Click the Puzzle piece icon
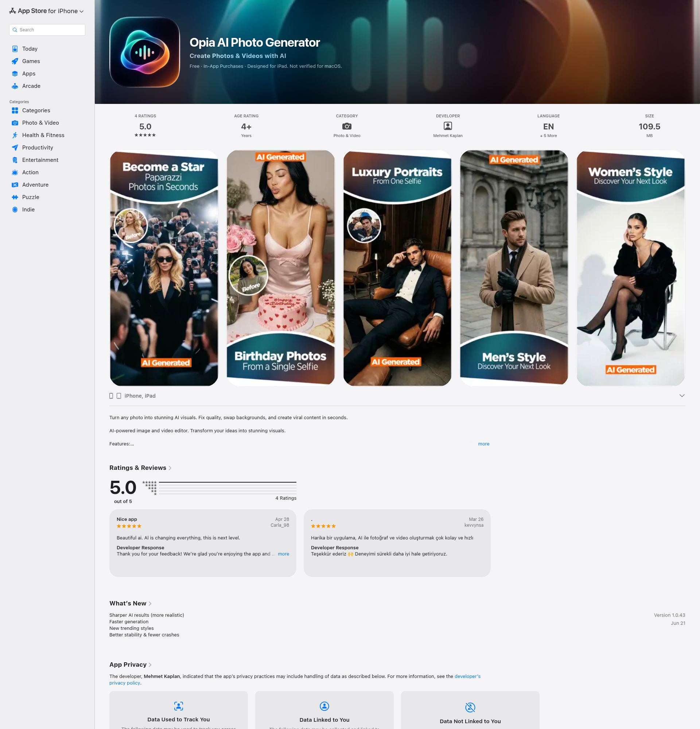 point(15,197)
